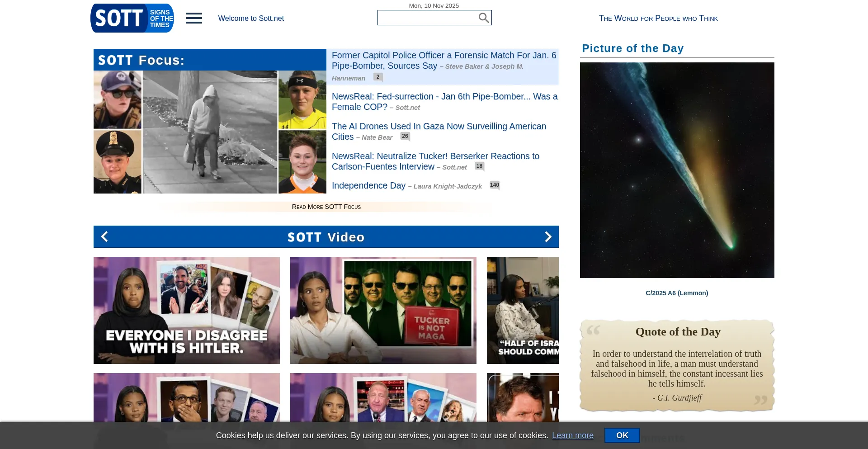Open comments bubble showing 18 comments

click(x=479, y=166)
